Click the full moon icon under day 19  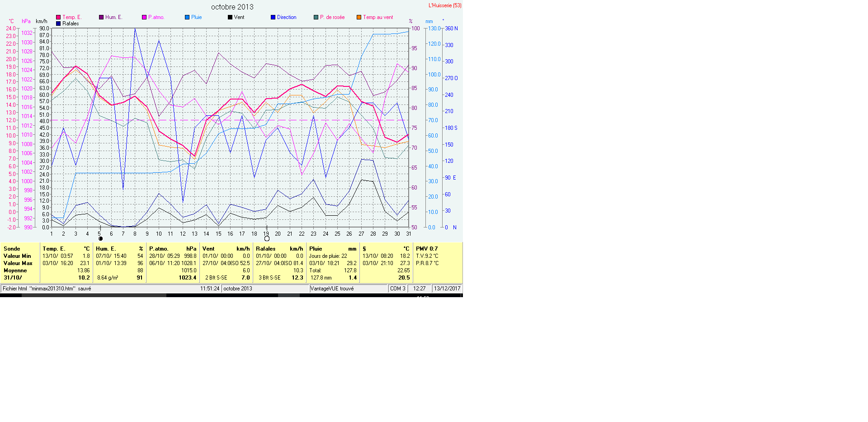point(267,238)
